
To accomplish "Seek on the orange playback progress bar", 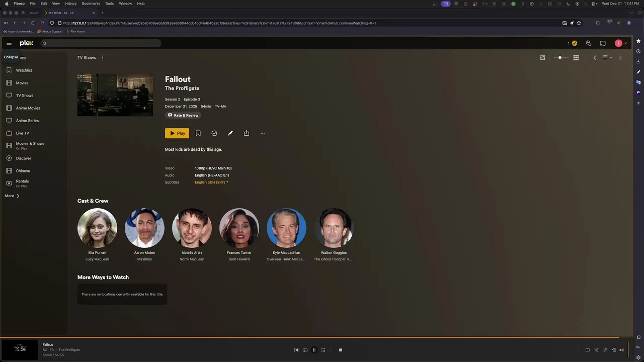I will (x=317, y=337).
